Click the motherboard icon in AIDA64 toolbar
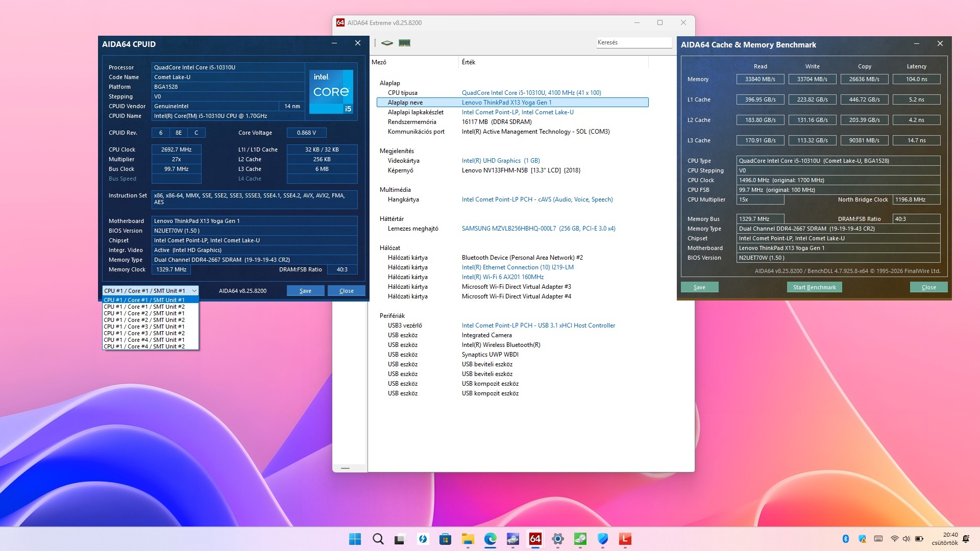This screenshot has width=980, height=551. point(387,43)
